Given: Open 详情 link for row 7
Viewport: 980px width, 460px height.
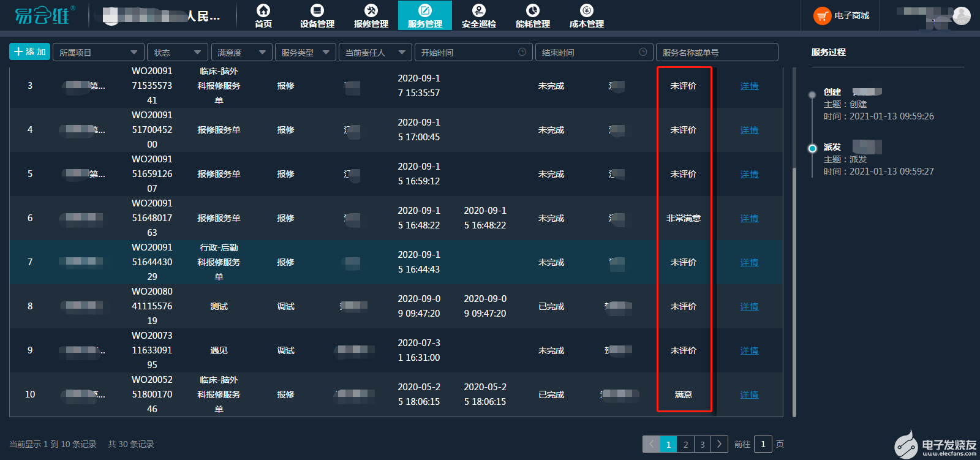Looking at the screenshot, I should point(749,262).
